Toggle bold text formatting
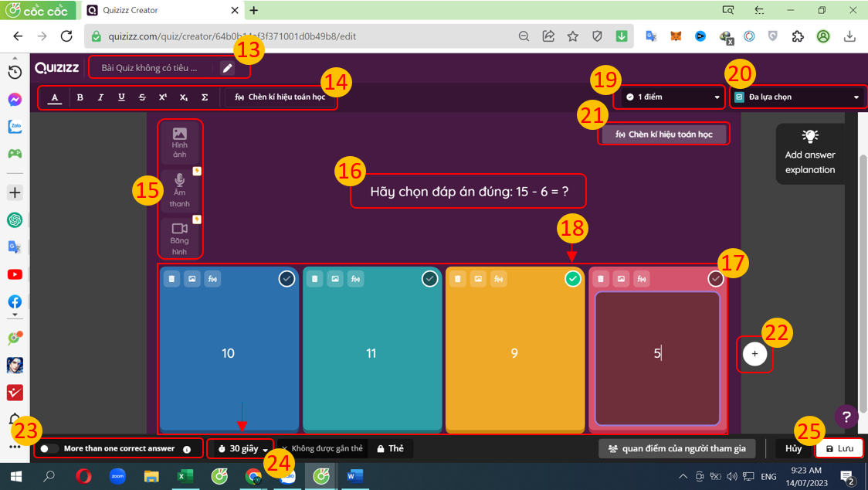The width and height of the screenshot is (868, 490). (x=80, y=97)
